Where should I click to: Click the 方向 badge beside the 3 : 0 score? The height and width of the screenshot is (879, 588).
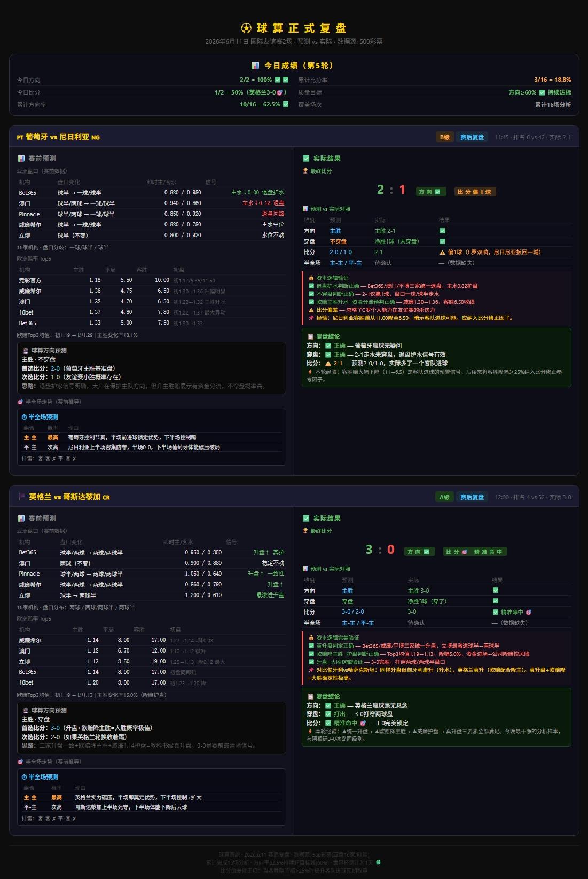point(419,552)
